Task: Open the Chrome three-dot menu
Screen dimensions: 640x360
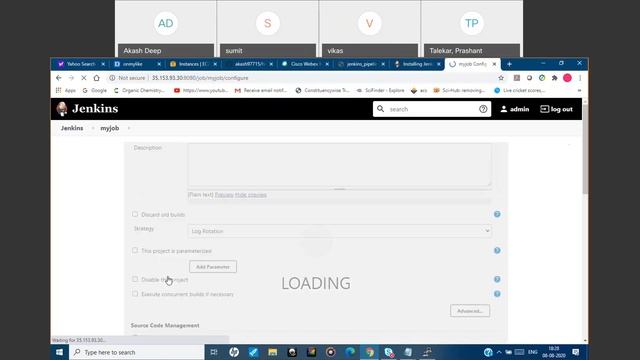Action: [580, 78]
